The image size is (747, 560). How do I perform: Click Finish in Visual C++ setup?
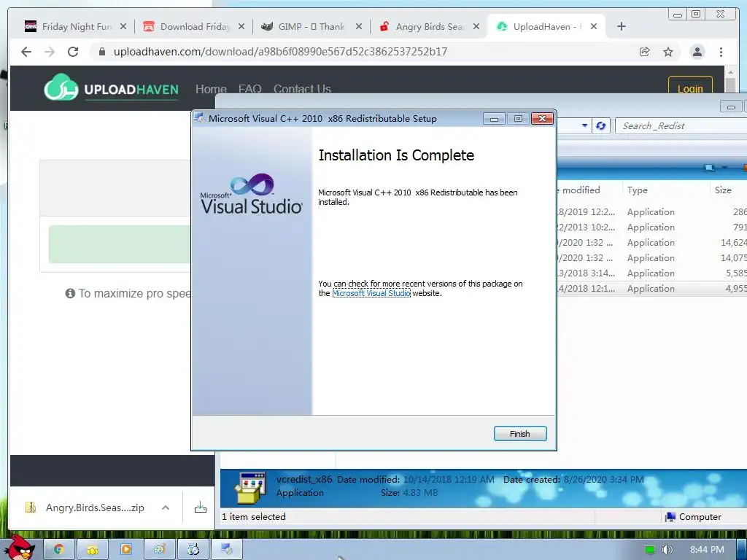519,433
